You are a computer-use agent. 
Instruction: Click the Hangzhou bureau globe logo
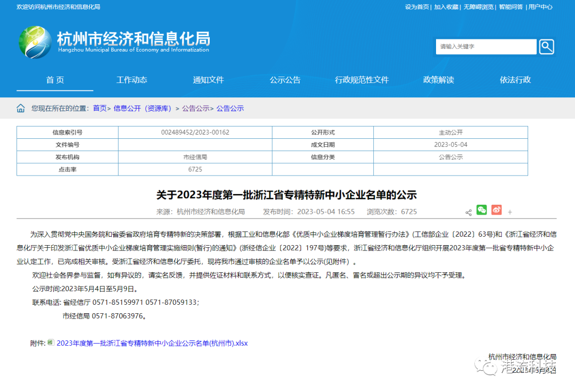pyautogui.click(x=36, y=42)
